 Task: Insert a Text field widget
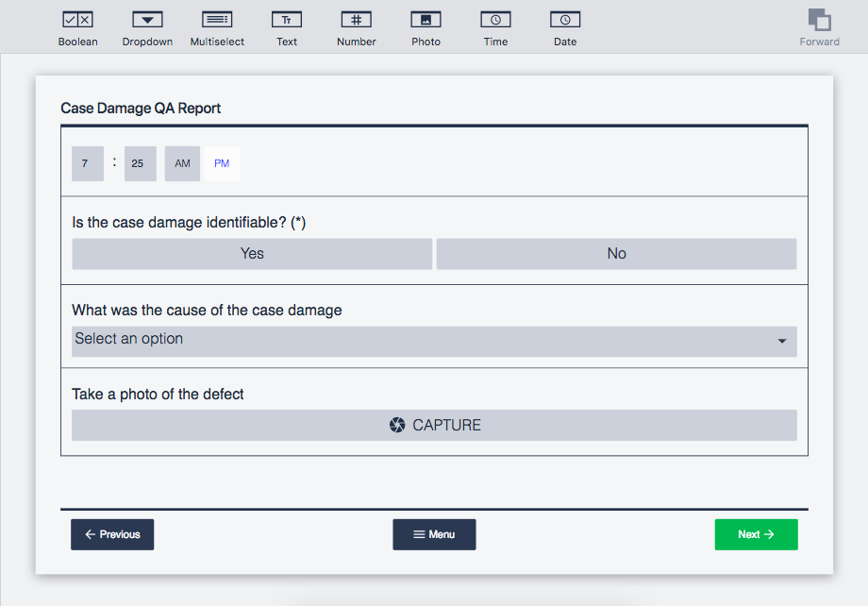287,20
